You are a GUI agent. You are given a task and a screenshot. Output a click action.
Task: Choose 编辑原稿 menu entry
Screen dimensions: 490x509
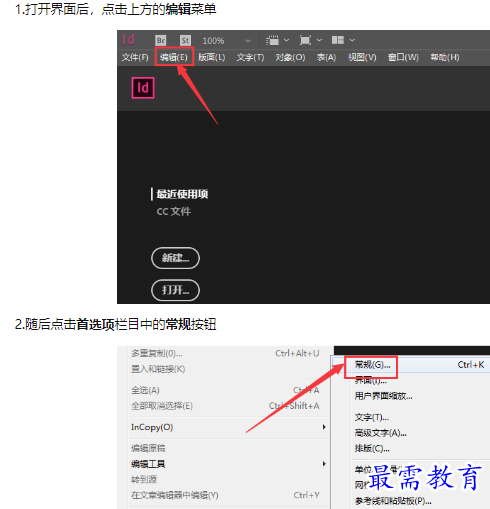pyautogui.click(x=225, y=448)
